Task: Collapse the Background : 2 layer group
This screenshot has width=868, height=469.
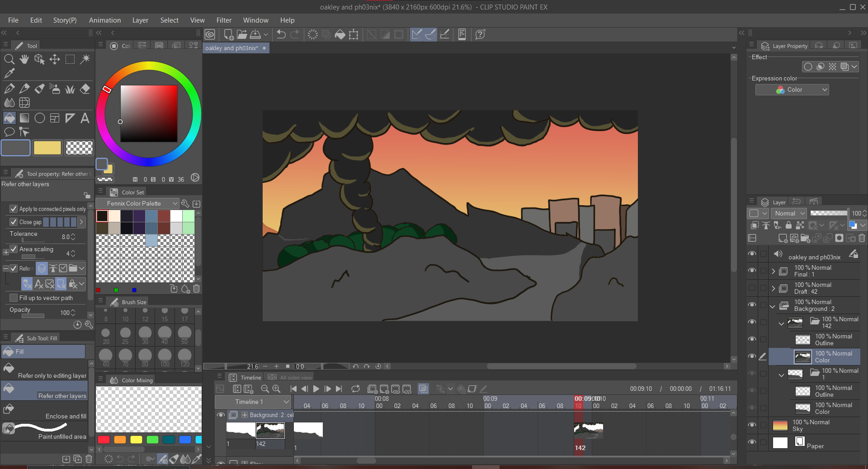Action: tap(773, 306)
